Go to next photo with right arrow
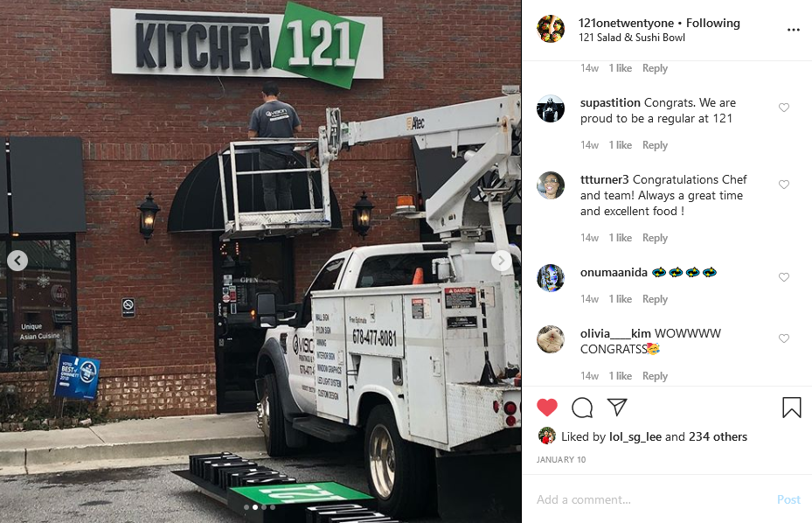The height and width of the screenshot is (523, 812). (x=502, y=261)
